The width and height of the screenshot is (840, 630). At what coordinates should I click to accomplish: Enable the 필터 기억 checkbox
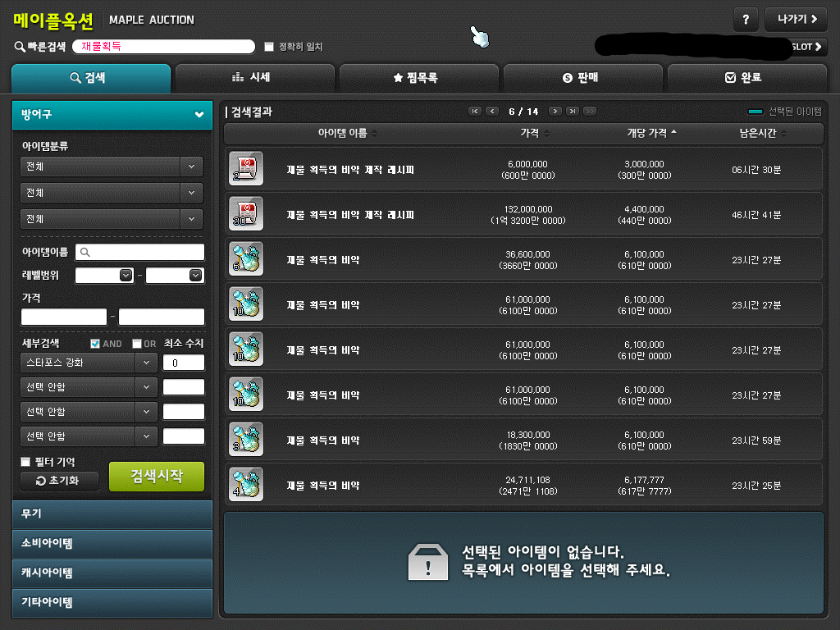pyautogui.click(x=25, y=461)
